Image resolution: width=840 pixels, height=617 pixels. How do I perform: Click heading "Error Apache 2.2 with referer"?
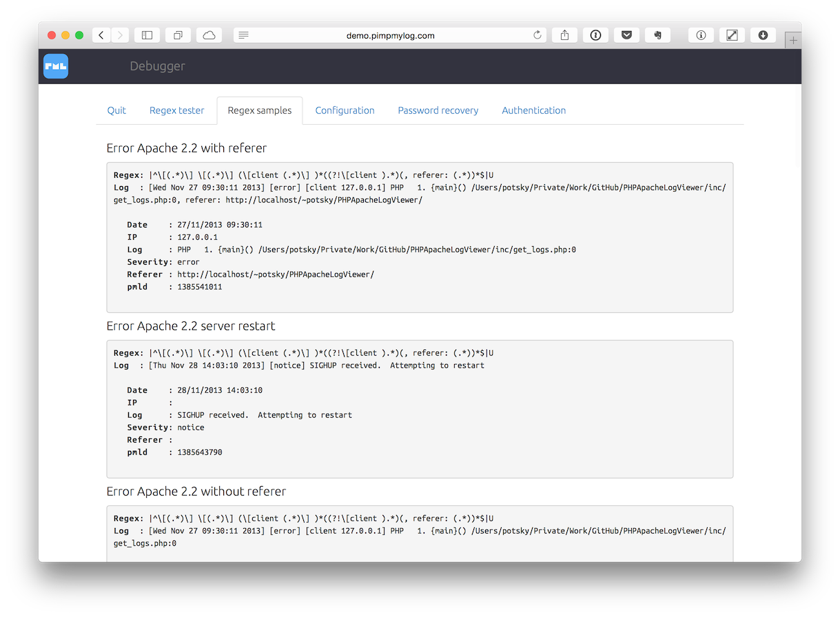pyautogui.click(x=187, y=148)
